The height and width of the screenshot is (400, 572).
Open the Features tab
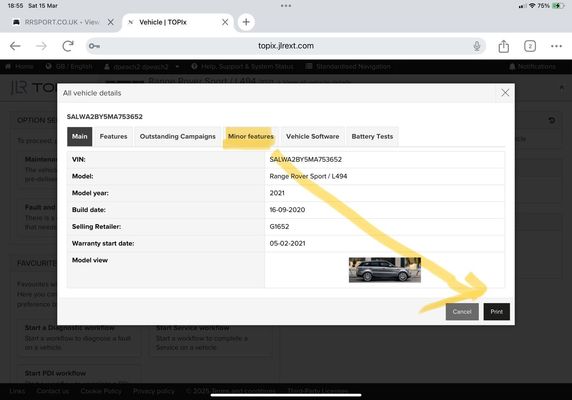click(113, 136)
